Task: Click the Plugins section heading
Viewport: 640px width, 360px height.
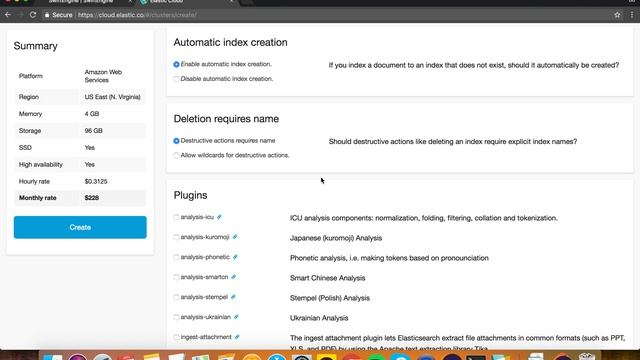Action: coord(191,195)
